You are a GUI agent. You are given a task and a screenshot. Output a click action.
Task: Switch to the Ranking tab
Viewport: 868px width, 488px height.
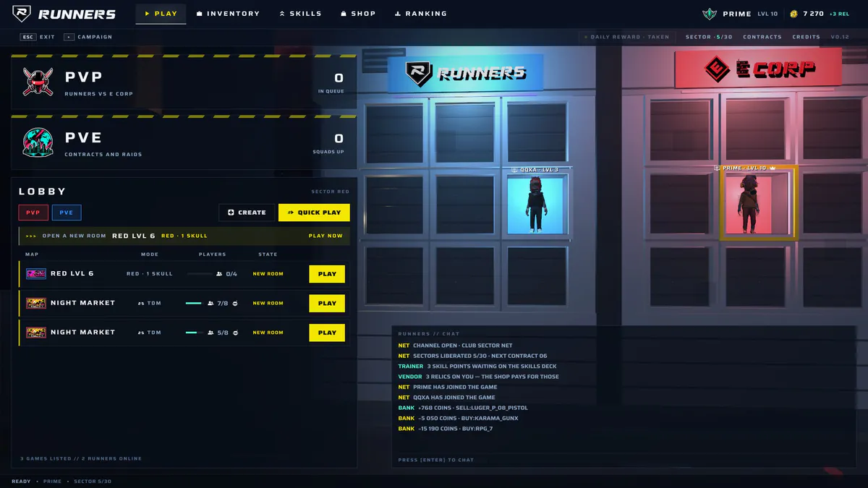[421, 14]
